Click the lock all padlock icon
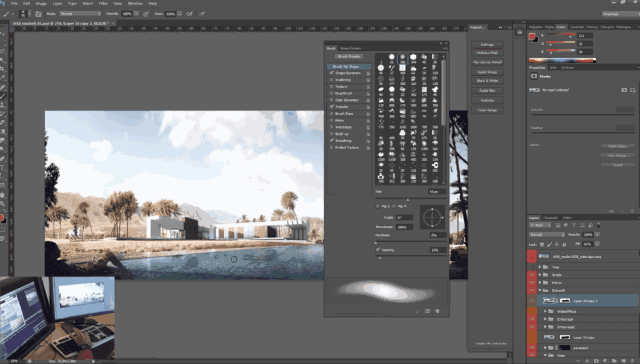Image resolution: width=640 pixels, height=364 pixels. pyautogui.click(x=564, y=244)
